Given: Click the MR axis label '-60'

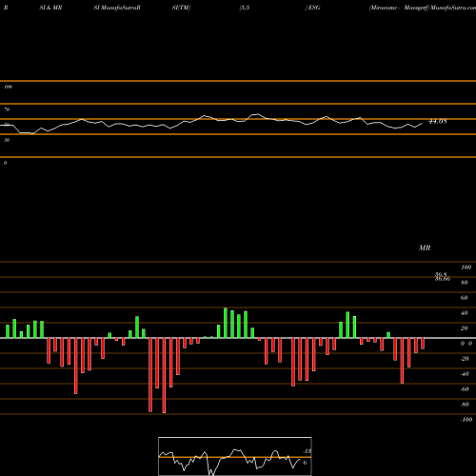Looking at the screenshot, I should click(x=465, y=389).
